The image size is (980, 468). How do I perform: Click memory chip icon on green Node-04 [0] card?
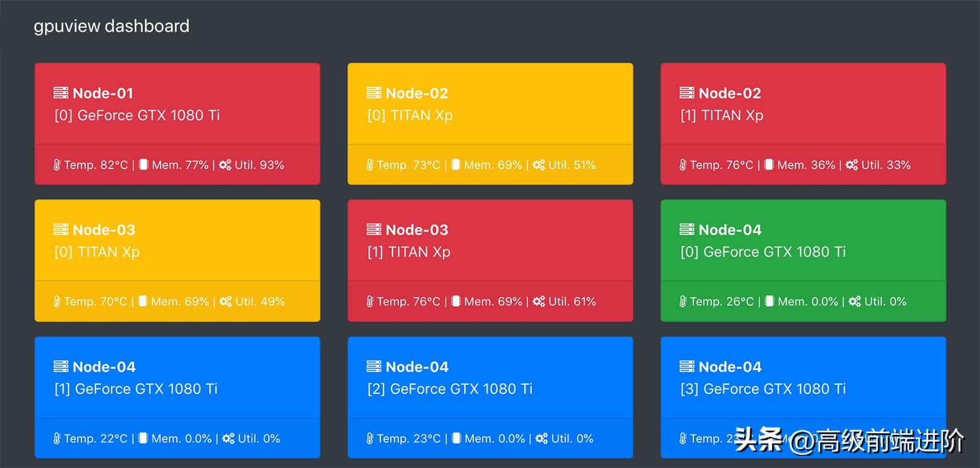click(769, 301)
